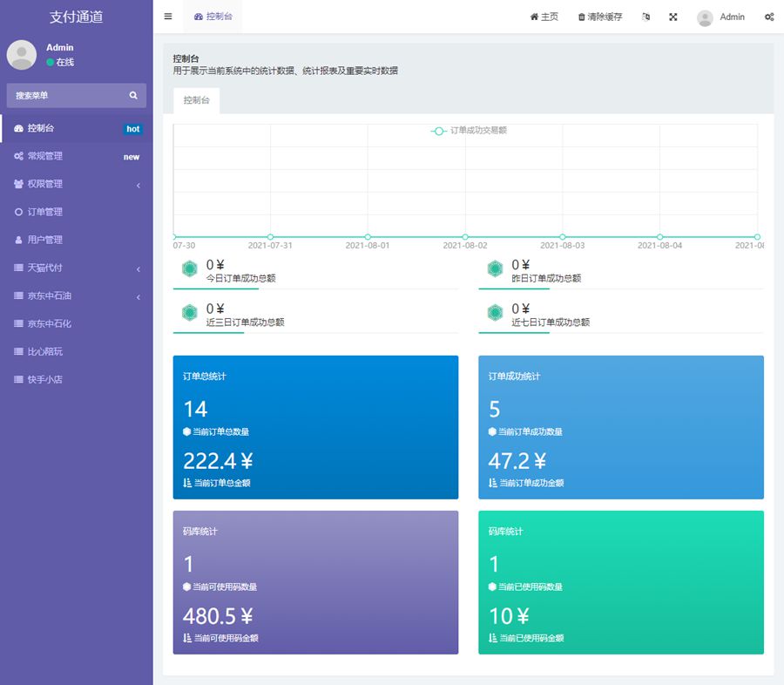
Task: Click the search magnifier icon in sidebar
Action: coord(133,95)
